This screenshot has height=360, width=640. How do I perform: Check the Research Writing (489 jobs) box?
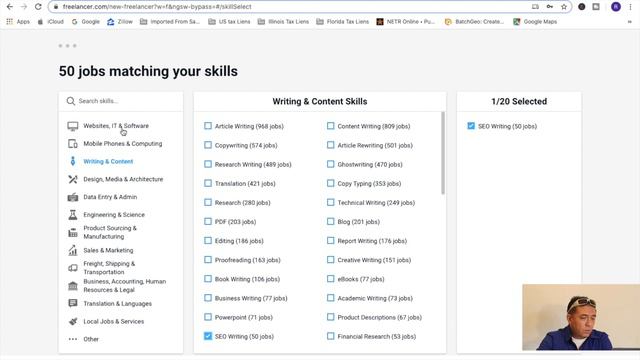[208, 164]
